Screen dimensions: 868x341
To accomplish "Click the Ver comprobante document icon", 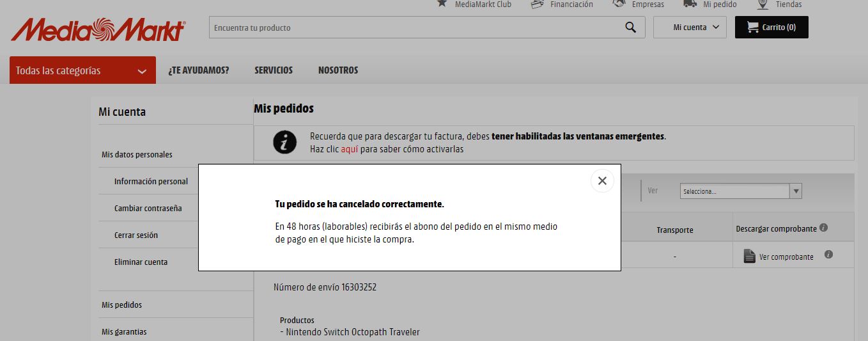I will [750, 256].
